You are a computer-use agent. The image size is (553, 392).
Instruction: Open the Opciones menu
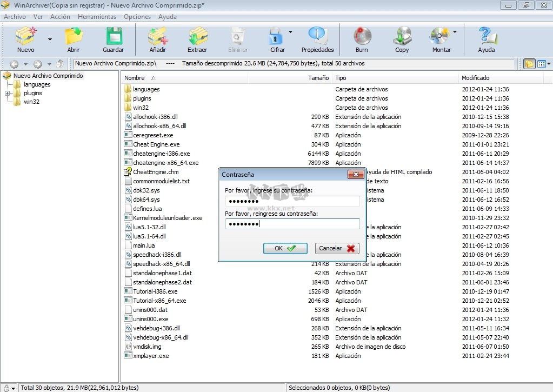[137, 17]
